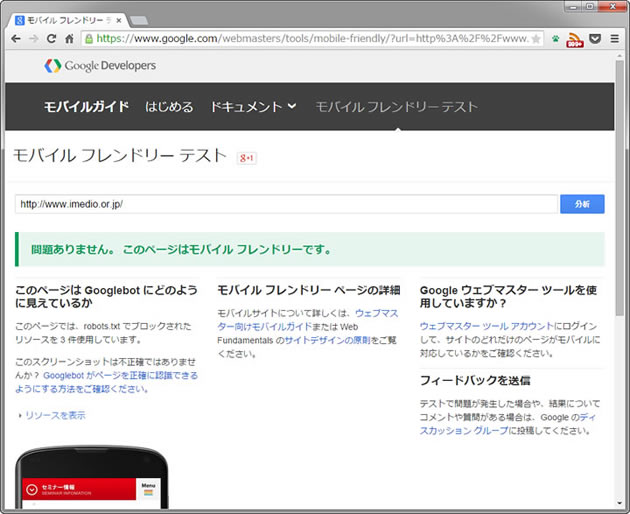Open the ディスカッション グループ link

click(x=508, y=424)
